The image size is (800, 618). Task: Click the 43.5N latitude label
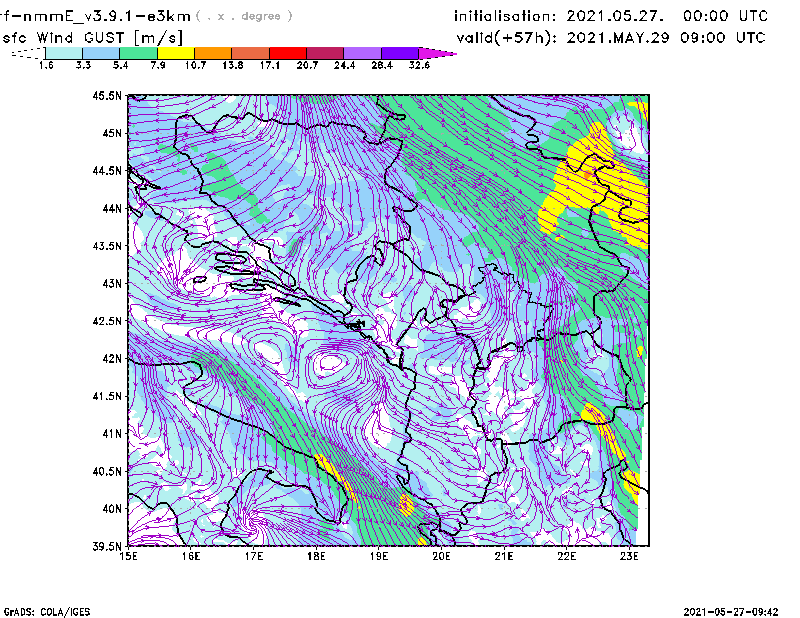[107, 246]
